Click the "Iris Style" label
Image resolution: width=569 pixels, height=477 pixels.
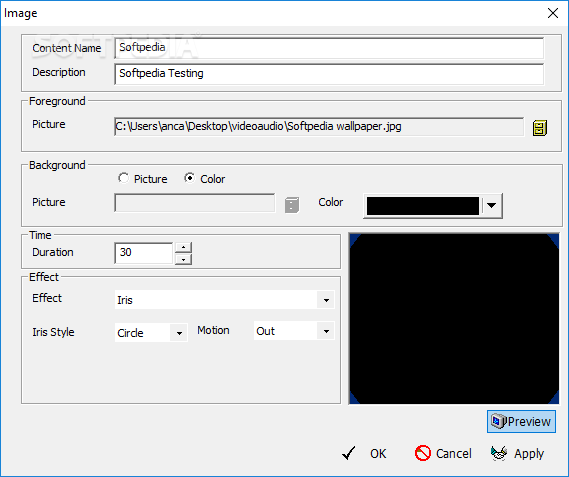[53, 332]
